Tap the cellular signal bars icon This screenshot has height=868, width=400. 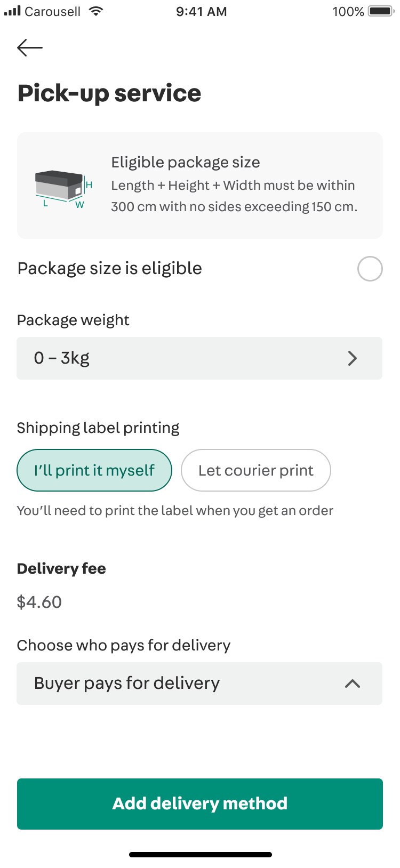point(12,11)
